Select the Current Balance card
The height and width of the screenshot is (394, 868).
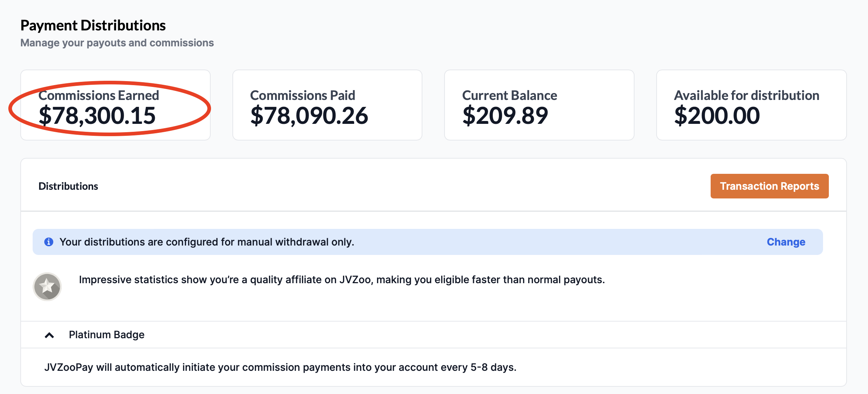pos(539,105)
